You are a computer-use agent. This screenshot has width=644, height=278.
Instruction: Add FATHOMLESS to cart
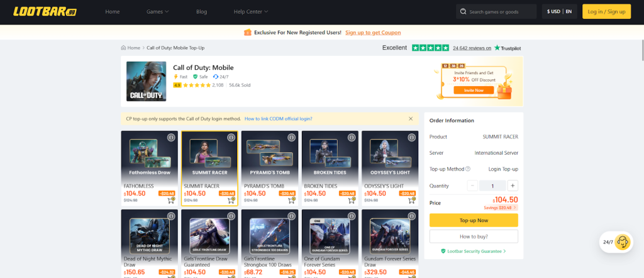[171, 201]
